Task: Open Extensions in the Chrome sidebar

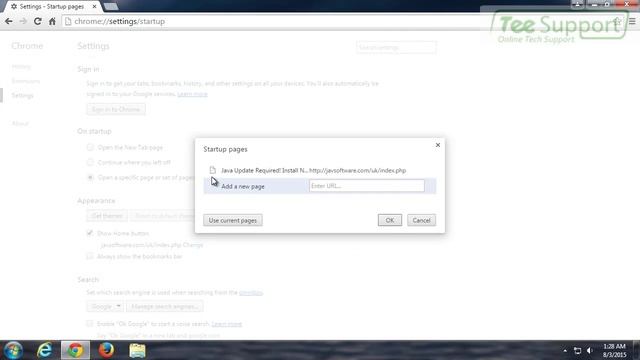Action: click(26, 81)
